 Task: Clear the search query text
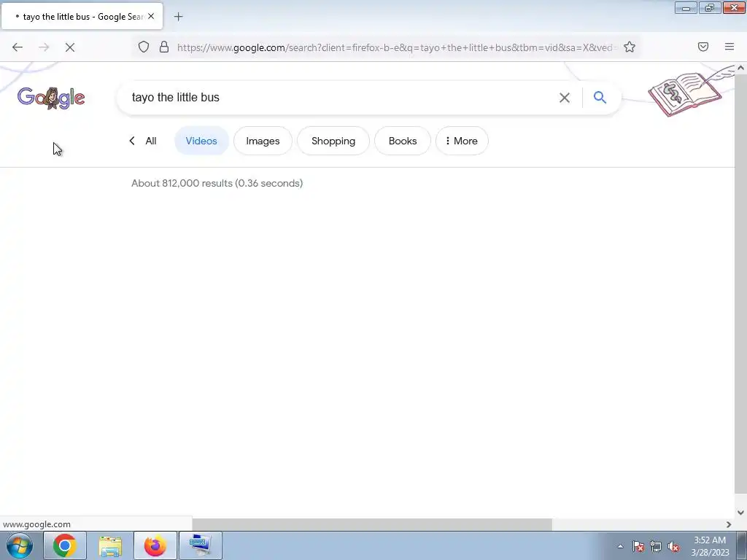565,98
